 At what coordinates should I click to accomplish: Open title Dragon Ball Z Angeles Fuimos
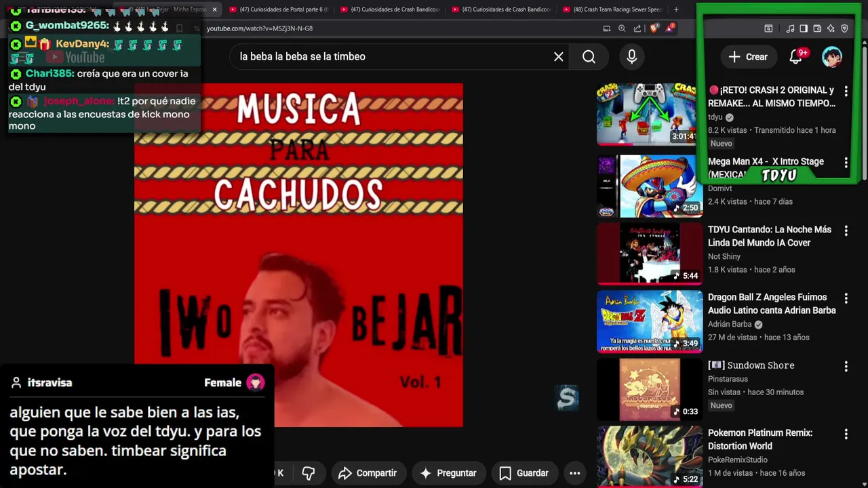[x=772, y=304]
